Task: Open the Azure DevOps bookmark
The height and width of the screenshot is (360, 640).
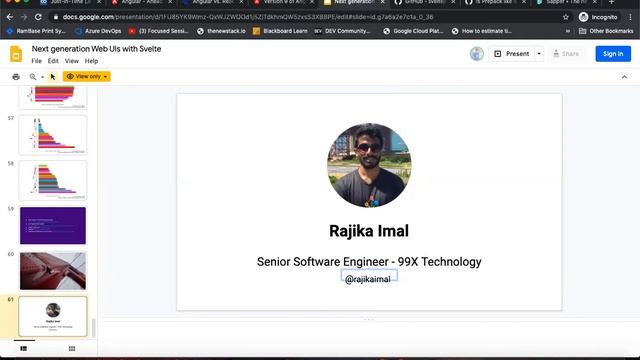Action: tap(98, 31)
